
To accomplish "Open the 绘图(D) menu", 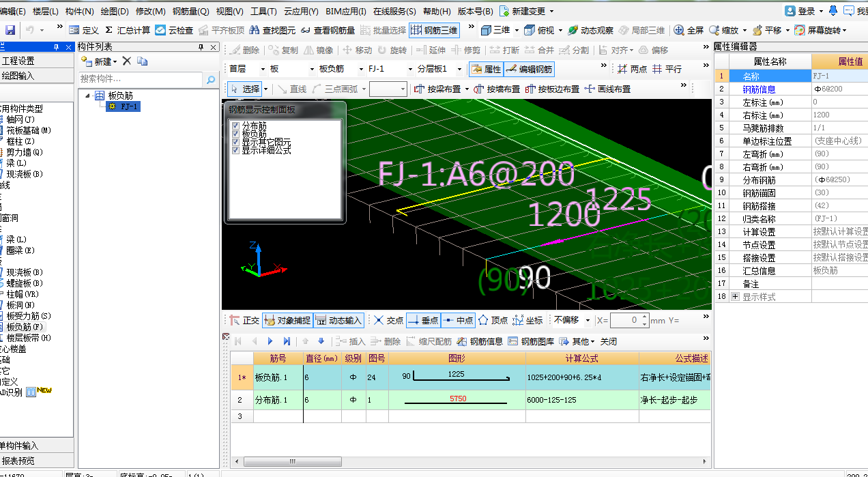I will (115, 12).
